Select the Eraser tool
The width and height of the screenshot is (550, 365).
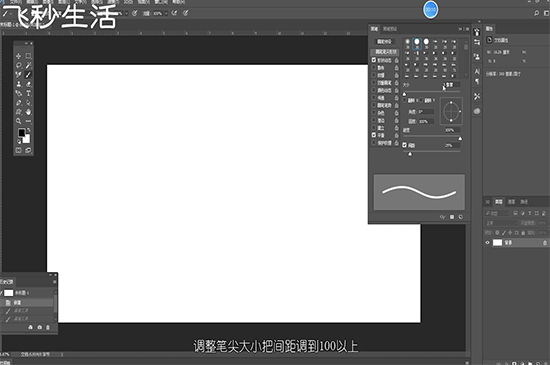coord(28,84)
